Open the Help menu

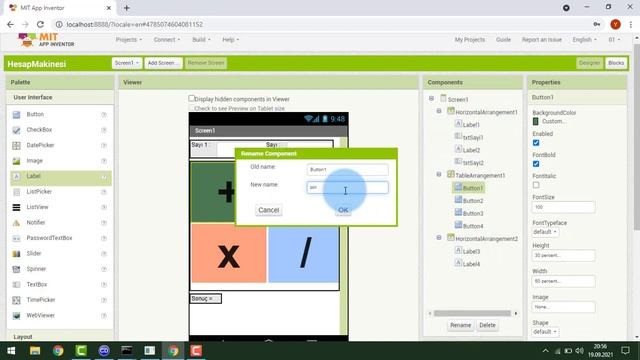[231, 40]
